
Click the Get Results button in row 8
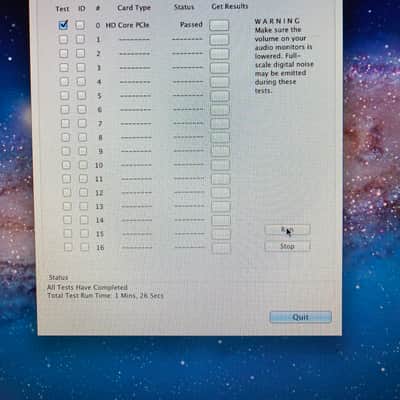tap(220, 138)
